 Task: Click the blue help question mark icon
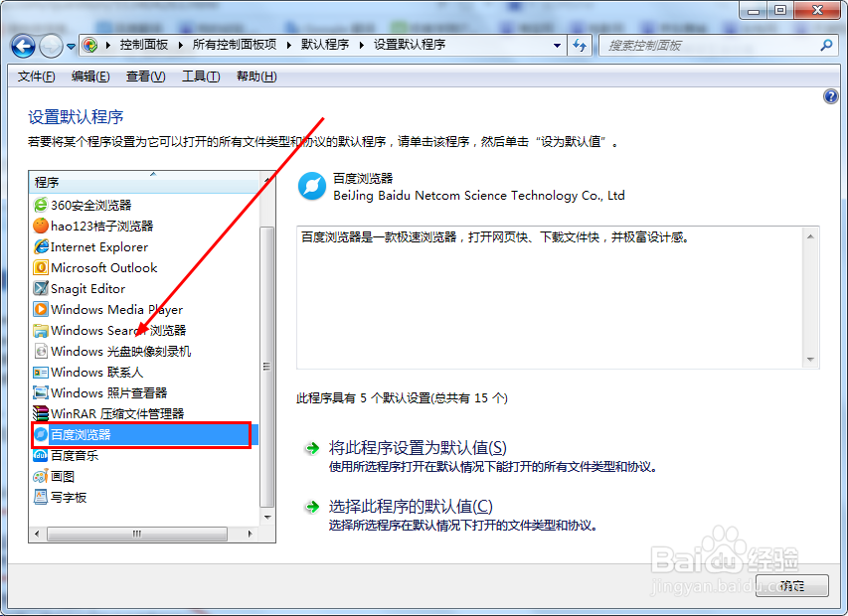click(x=831, y=96)
